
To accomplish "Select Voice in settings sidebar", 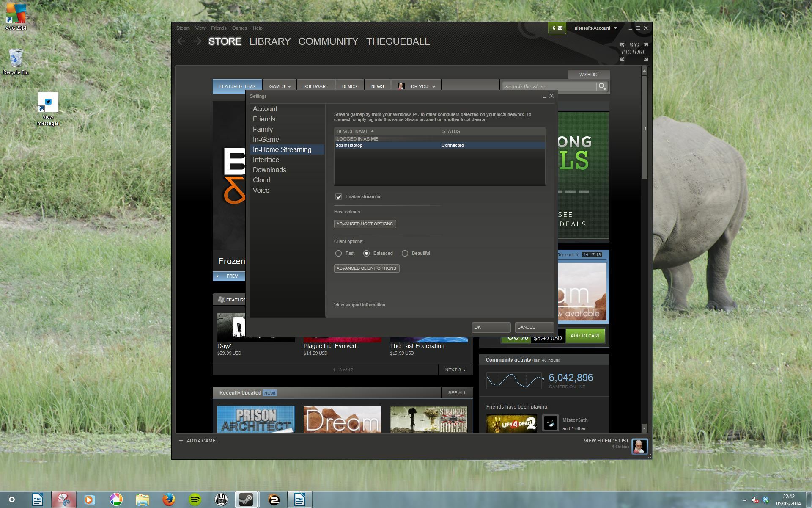I will click(287, 190).
